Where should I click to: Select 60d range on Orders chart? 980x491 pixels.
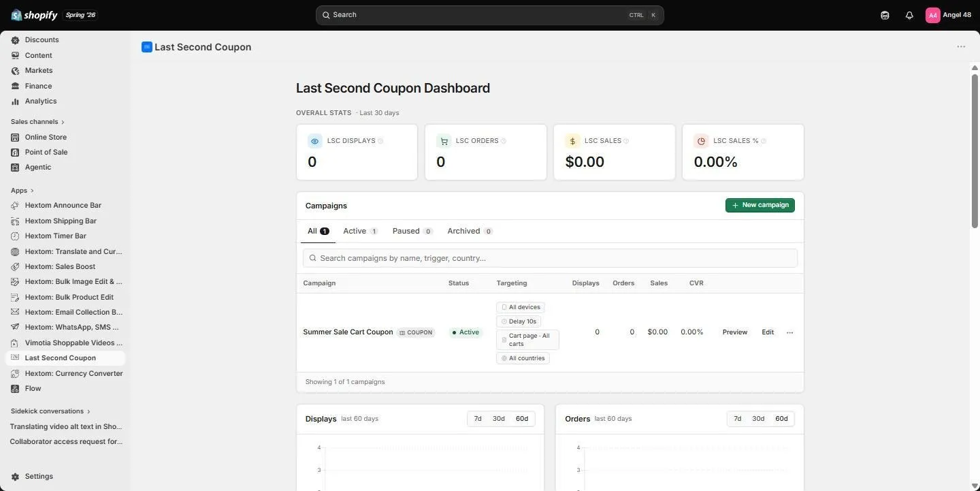click(781, 419)
